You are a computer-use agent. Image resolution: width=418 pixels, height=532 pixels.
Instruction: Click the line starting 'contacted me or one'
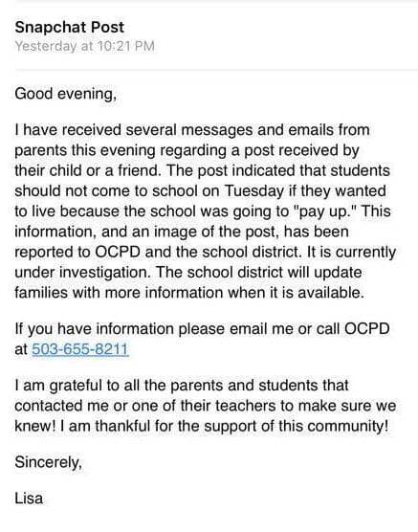(206, 406)
